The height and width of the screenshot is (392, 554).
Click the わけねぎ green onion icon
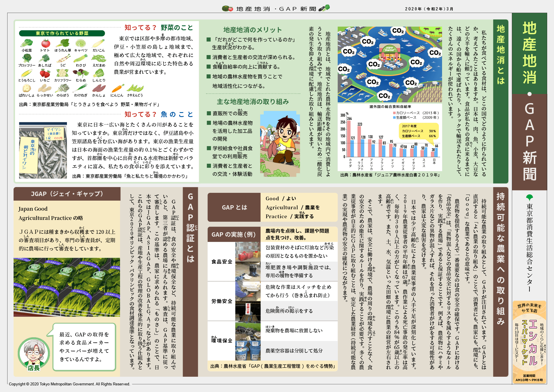[x=81, y=88]
